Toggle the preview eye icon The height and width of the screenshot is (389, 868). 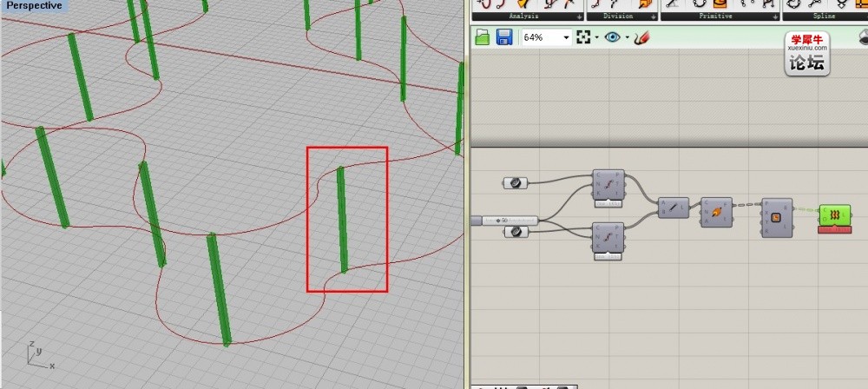point(612,37)
